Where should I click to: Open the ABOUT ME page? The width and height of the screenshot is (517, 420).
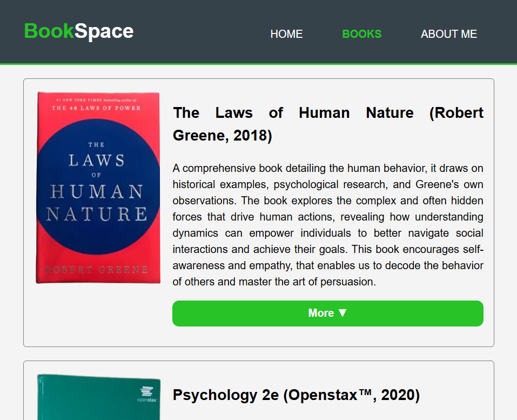[x=448, y=34]
